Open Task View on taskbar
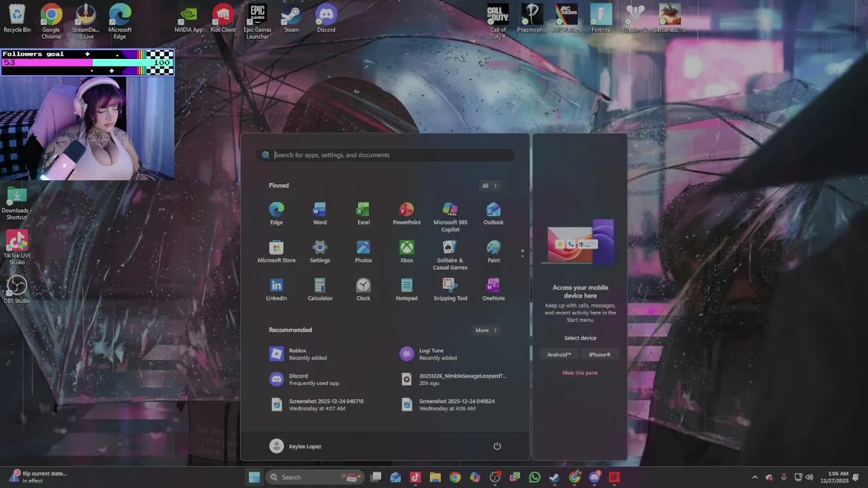 point(376,477)
